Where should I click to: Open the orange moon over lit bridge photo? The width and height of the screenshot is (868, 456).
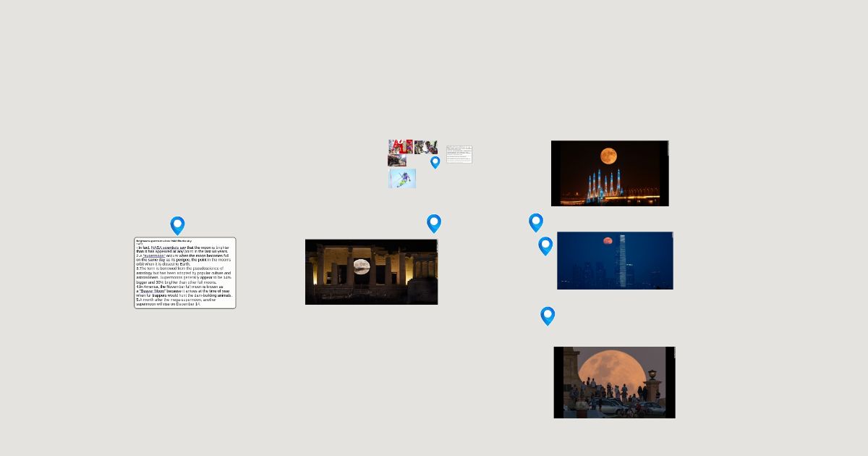[x=610, y=173]
